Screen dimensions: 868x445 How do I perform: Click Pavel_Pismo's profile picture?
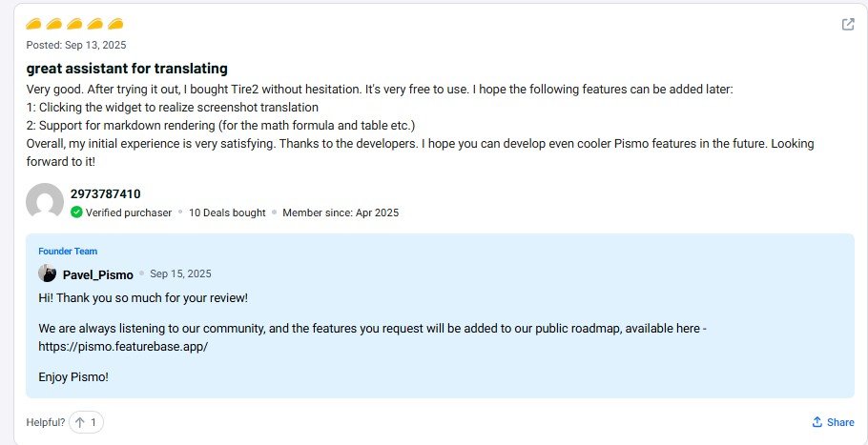[x=47, y=273]
